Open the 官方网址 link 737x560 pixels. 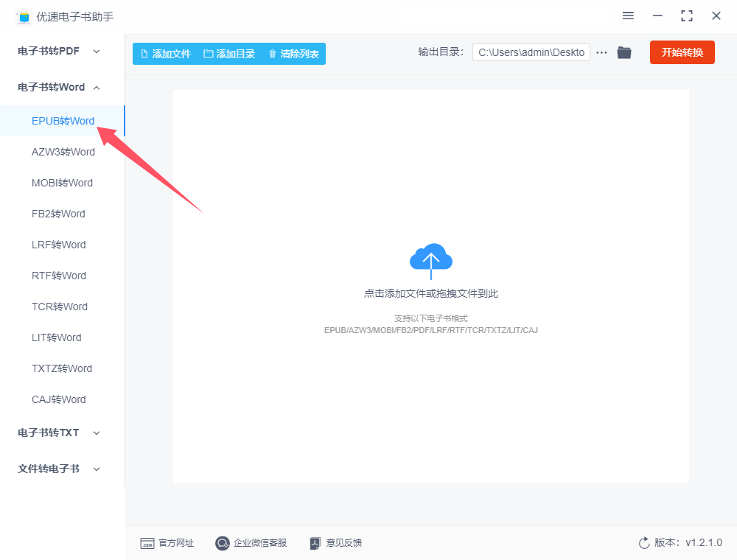pos(176,543)
